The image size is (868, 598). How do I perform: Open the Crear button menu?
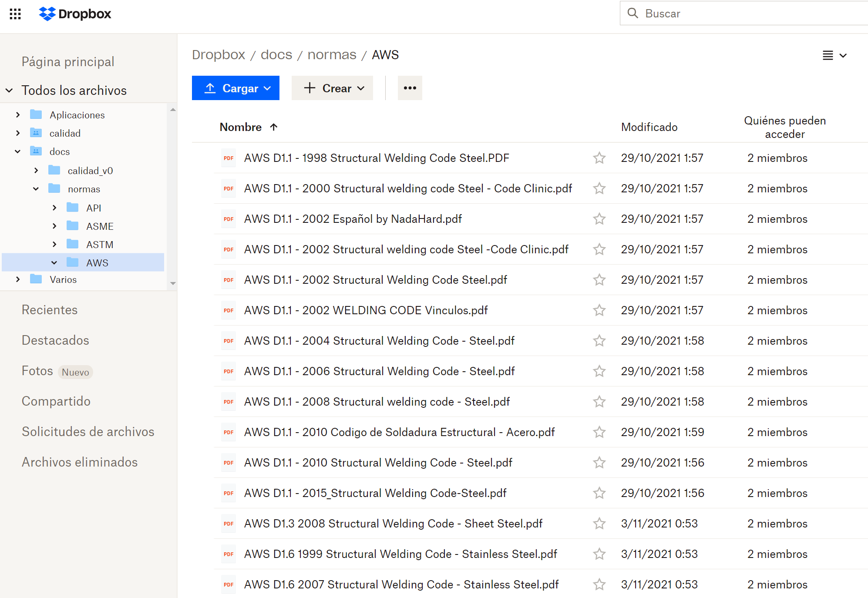tap(332, 88)
